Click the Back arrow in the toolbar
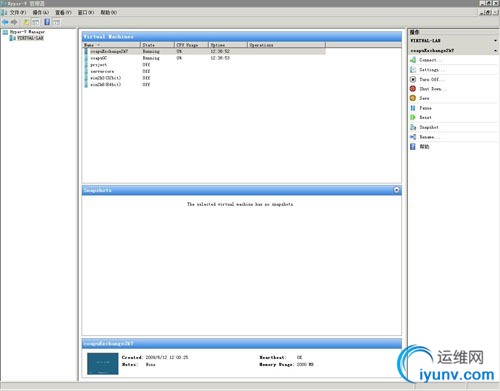The image size is (500, 391). coord(5,22)
